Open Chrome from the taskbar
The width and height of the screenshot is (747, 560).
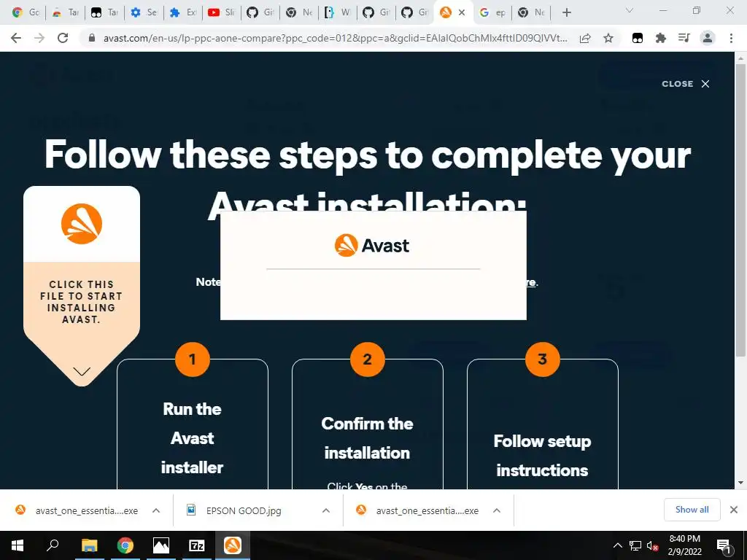pos(125,545)
